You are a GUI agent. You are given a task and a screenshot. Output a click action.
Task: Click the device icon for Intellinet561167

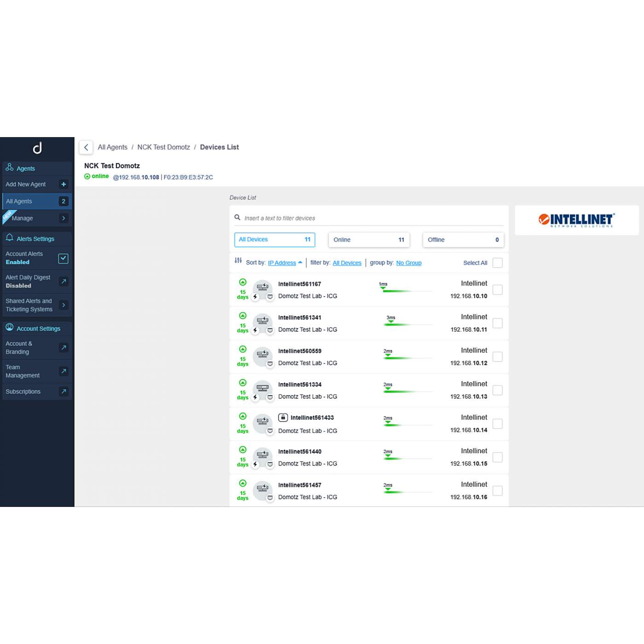262,287
